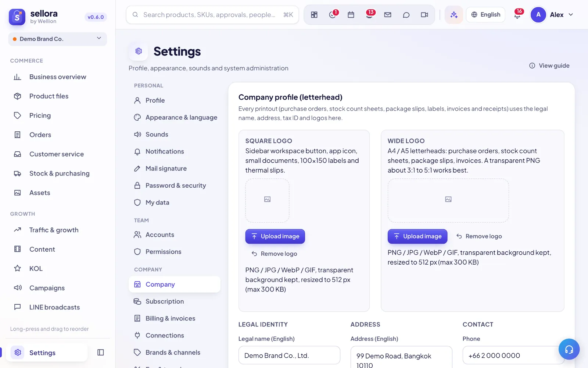Open the chat bubble icon in toolbar

click(x=406, y=15)
